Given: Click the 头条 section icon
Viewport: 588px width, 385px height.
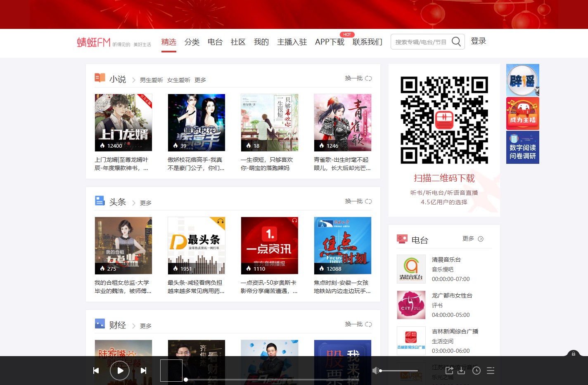Looking at the screenshot, I should coord(100,201).
